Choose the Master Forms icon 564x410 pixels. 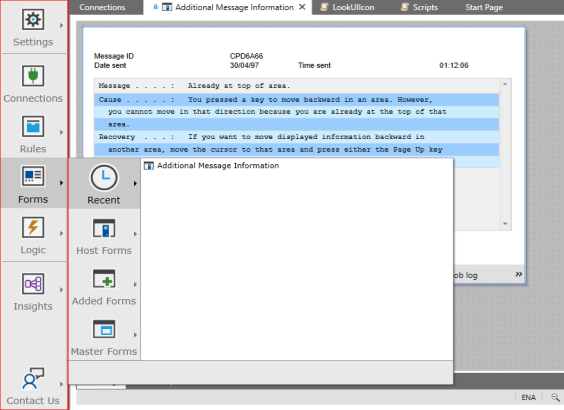(104, 329)
